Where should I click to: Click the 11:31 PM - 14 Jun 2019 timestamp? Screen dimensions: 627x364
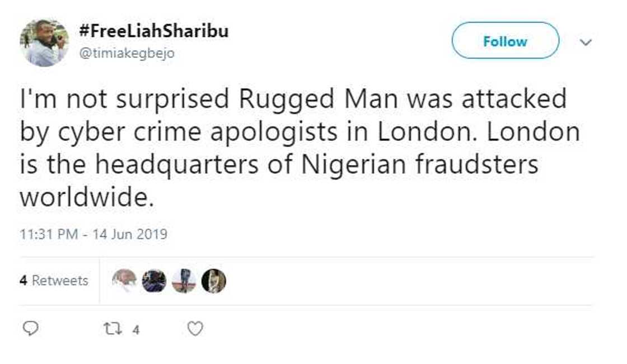pos(93,233)
